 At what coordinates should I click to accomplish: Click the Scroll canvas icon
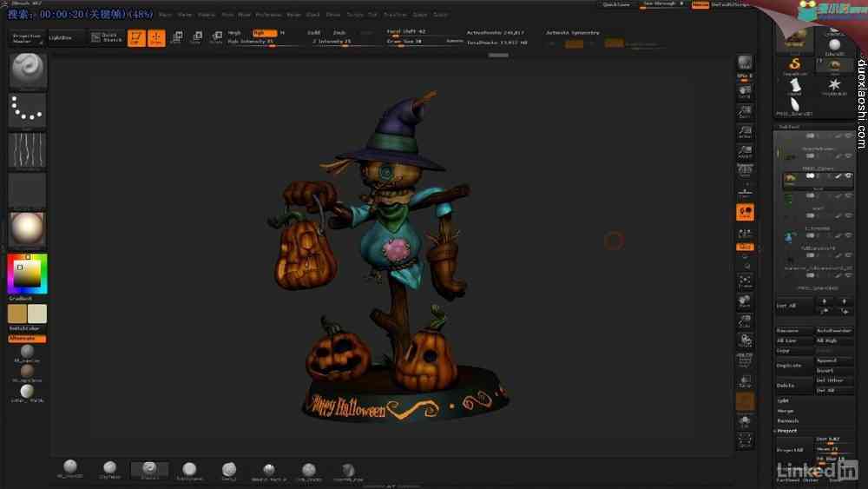pos(745,92)
